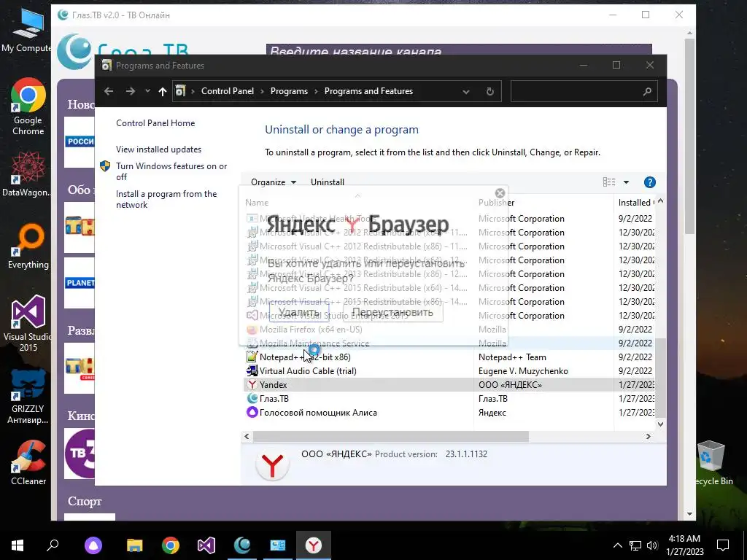Screen dimensions: 747x560
Task: Select Notepad++ program entry
Action: point(449,357)
